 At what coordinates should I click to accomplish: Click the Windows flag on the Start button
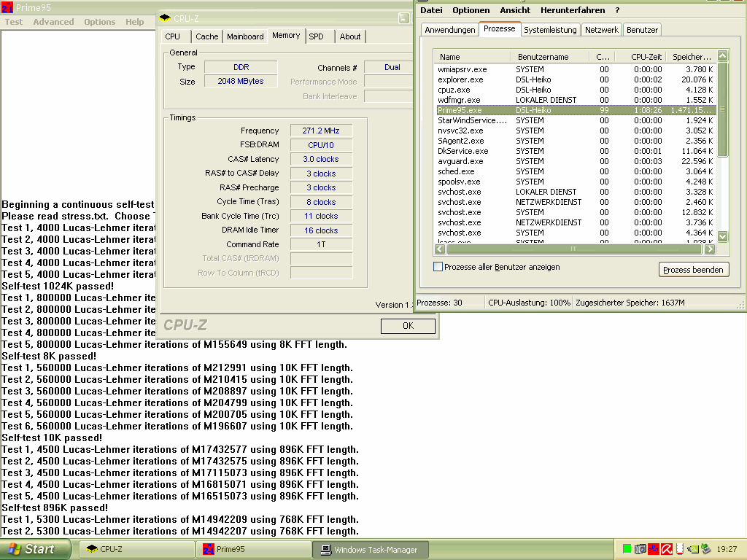click(x=14, y=549)
